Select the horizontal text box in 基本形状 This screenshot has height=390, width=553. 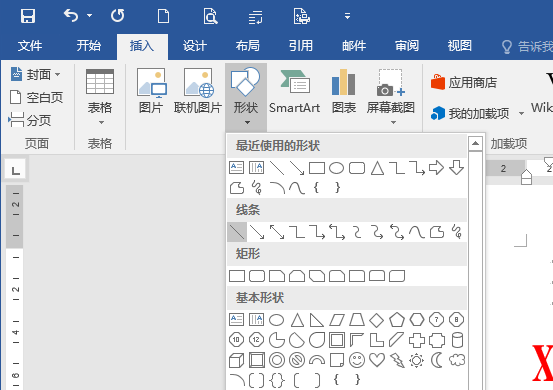pos(236,320)
